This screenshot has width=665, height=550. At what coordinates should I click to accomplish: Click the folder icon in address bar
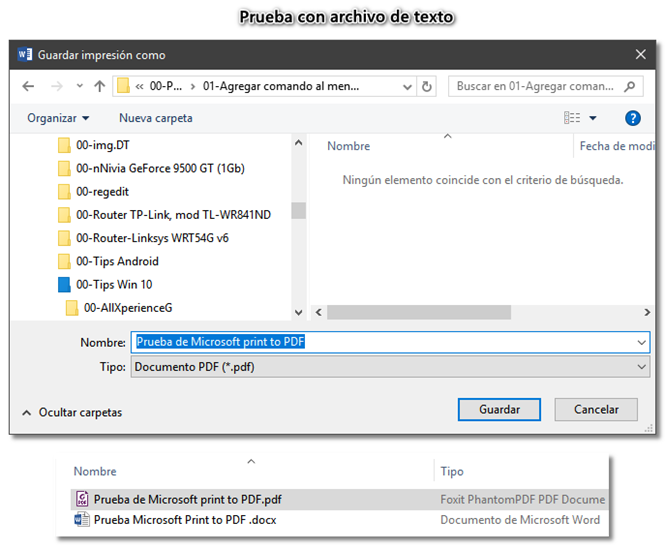(123, 86)
